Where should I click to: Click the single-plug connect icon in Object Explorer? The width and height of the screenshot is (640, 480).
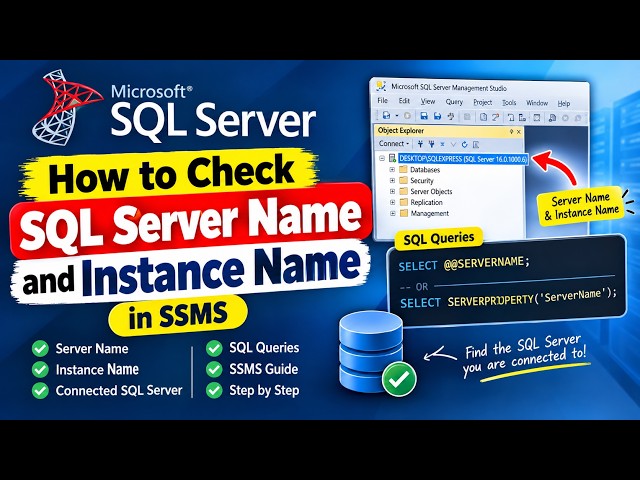click(x=420, y=144)
